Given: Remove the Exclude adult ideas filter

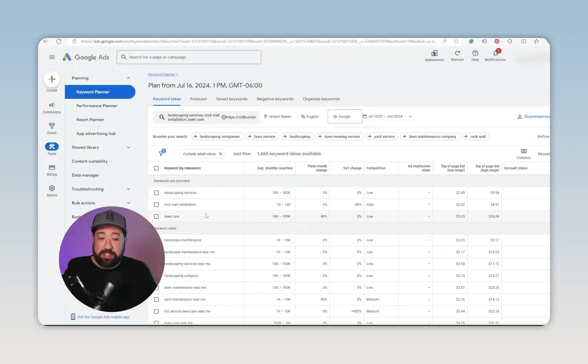Looking at the screenshot, I should 220,154.
